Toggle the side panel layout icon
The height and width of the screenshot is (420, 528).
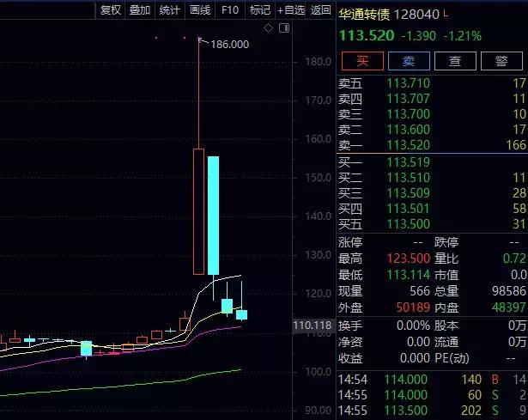pyautogui.click(x=284, y=28)
